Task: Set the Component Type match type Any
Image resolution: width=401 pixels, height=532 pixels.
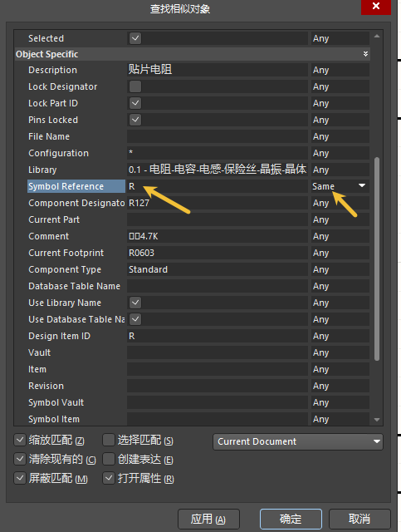Action: pyautogui.click(x=340, y=269)
